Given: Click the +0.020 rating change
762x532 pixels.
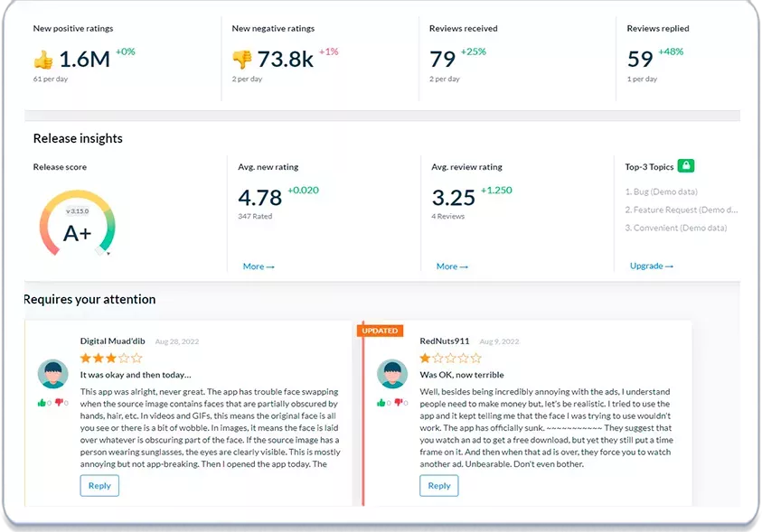Looking at the screenshot, I should [x=303, y=191].
